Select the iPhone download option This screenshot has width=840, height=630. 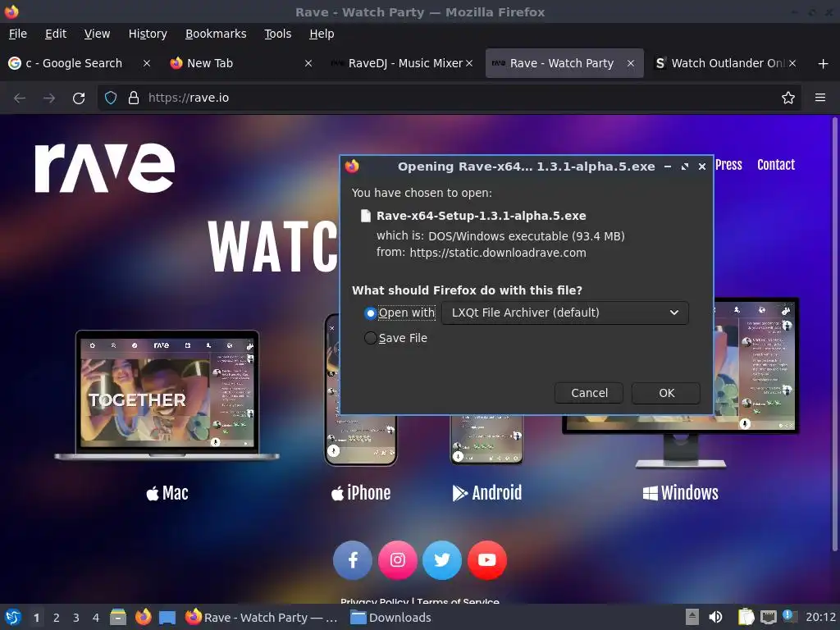pos(361,493)
